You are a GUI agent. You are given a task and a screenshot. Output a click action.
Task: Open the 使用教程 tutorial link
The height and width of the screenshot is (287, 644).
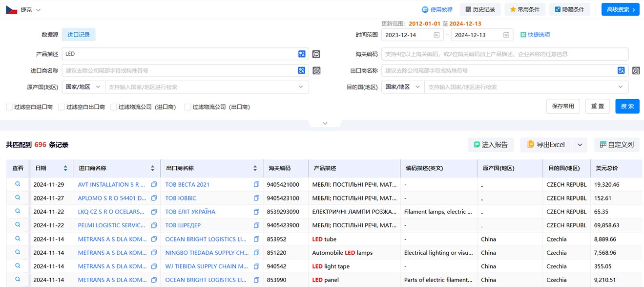[437, 9]
